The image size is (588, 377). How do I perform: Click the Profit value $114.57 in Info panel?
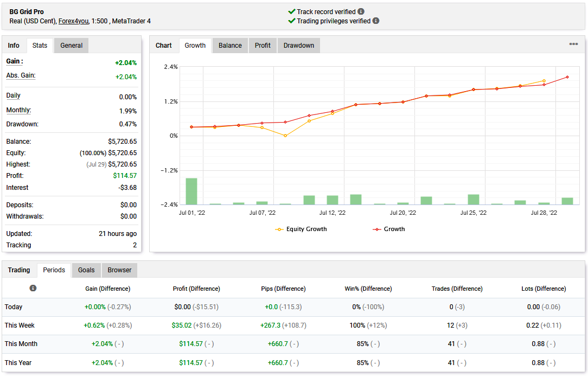125,176
